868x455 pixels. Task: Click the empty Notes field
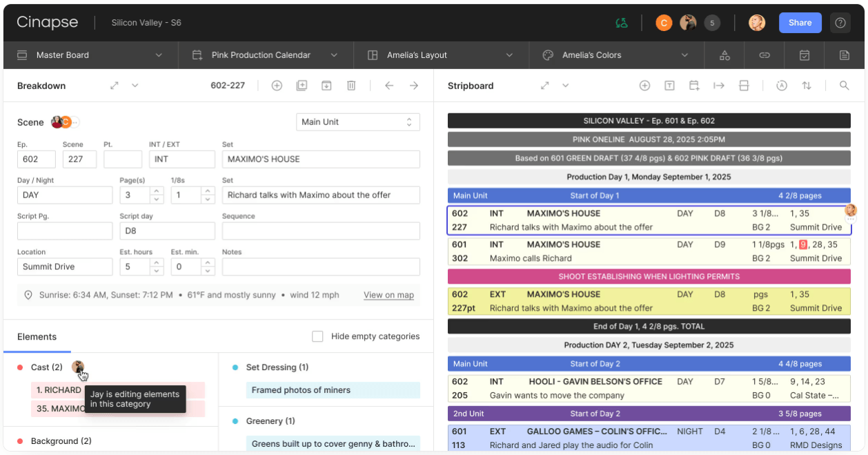321,267
